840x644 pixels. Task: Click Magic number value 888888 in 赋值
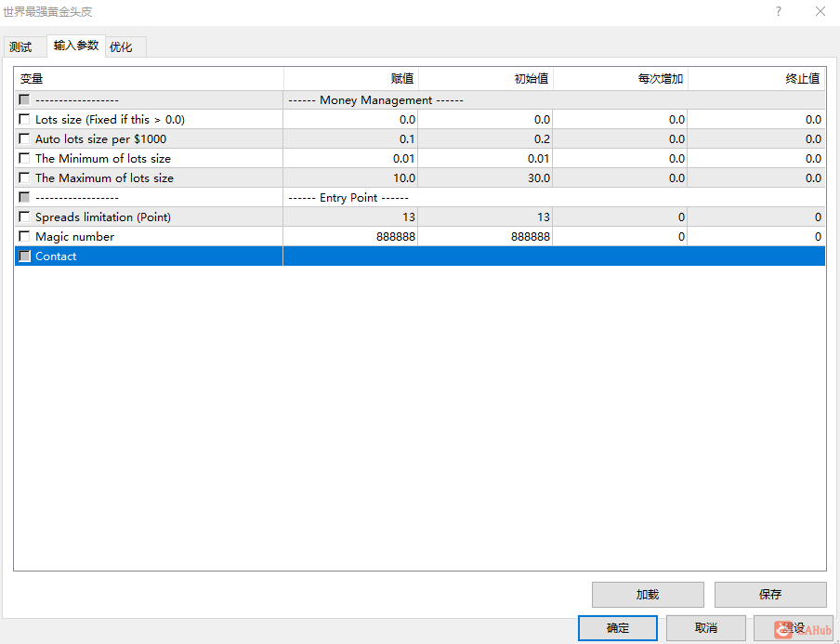(x=351, y=236)
